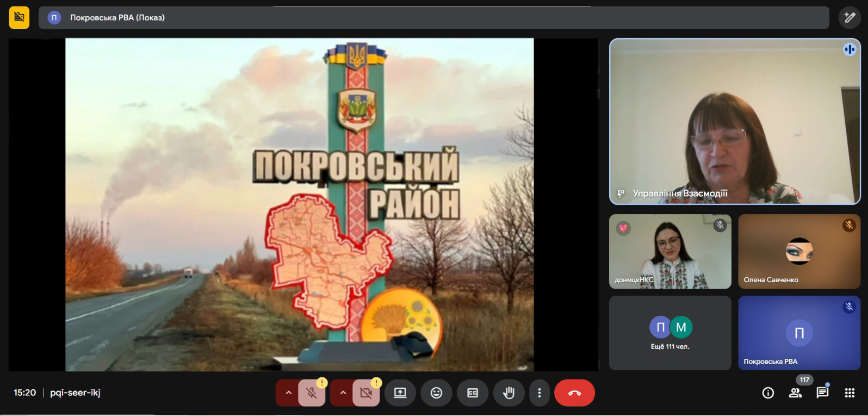Select the Олена Савченко participant tile
Screen dimensions: 868x416
(799, 251)
